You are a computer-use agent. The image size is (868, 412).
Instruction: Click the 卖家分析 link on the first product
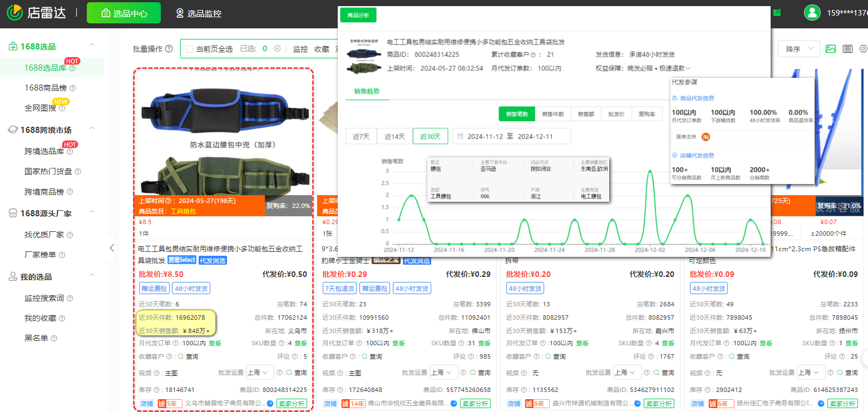[290, 403]
